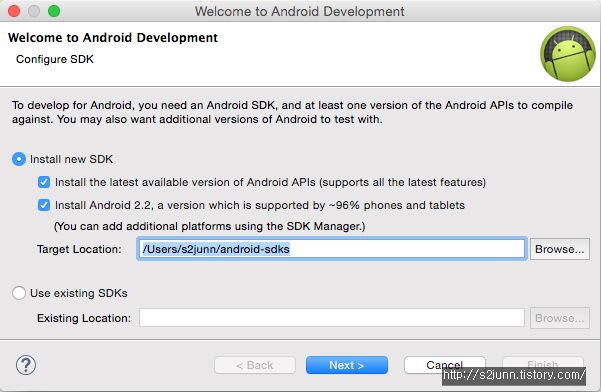
Task: Click the Existing Location text field
Action: (332, 318)
